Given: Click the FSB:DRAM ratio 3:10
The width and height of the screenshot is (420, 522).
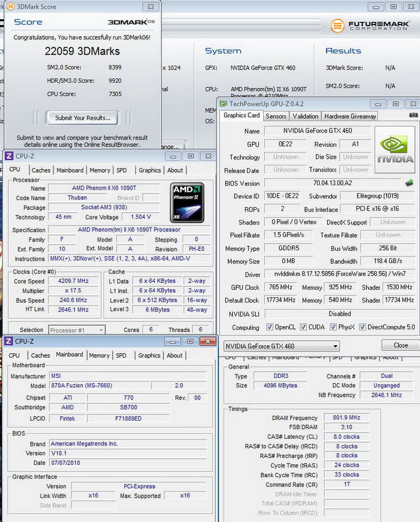Looking at the screenshot, I should (346, 427).
